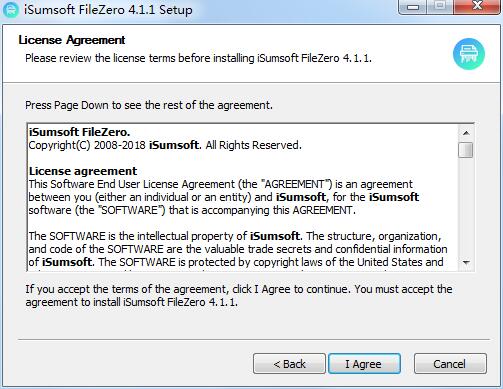Click the license scrollbar down arrow
Screen dimensions: 503x389
pos(466,263)
